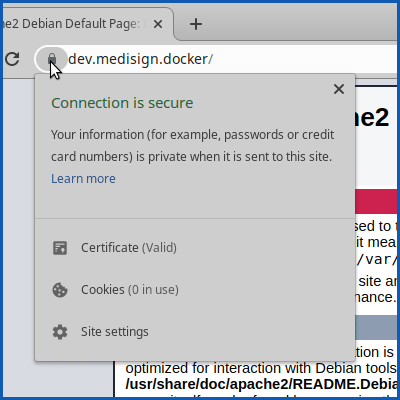This screenshot has height=400, width=400.
Task: Dismiss the connection info popup with its X
Action: (339, 89)
